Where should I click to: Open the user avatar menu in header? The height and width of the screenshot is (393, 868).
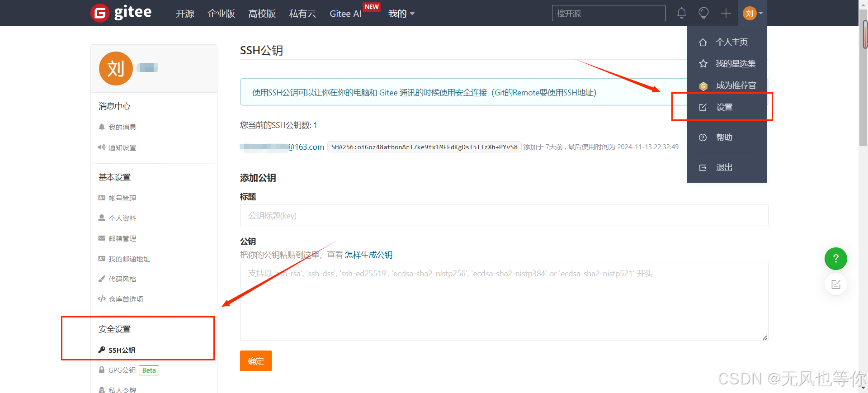coord(753,13)
